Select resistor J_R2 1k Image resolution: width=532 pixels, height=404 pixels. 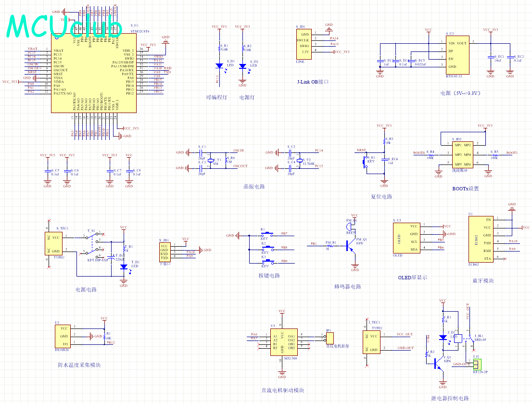tap(427, 354)
